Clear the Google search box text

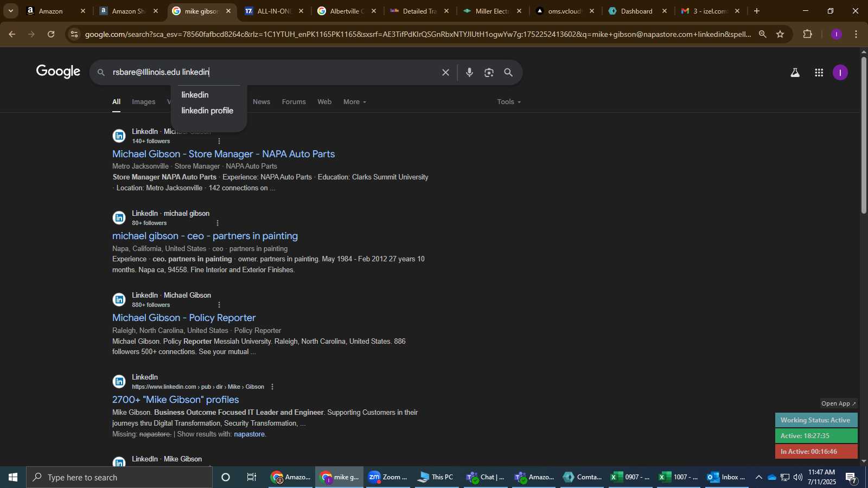(x=445, y=72)
